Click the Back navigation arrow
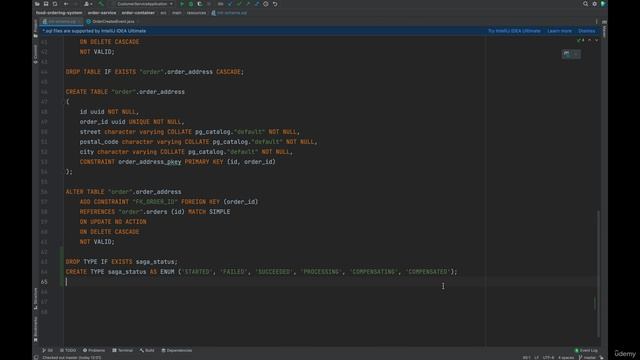 click(x=66, y=4)
